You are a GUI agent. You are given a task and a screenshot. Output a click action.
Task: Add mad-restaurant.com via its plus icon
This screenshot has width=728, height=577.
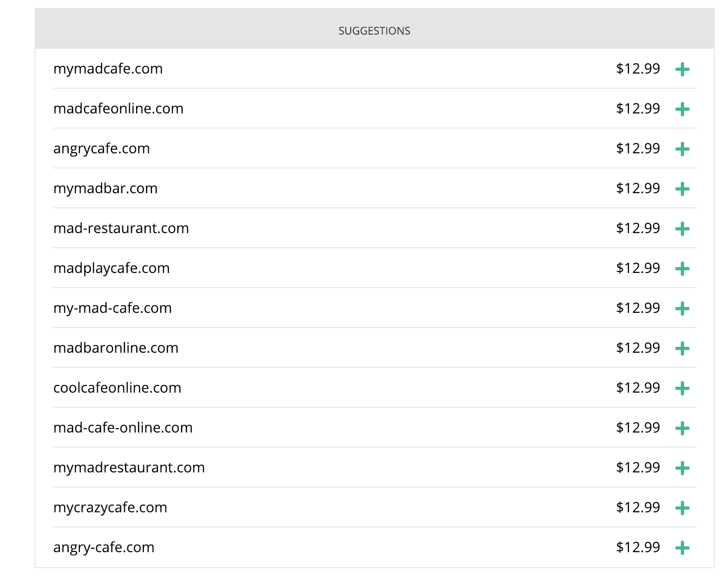682,229
